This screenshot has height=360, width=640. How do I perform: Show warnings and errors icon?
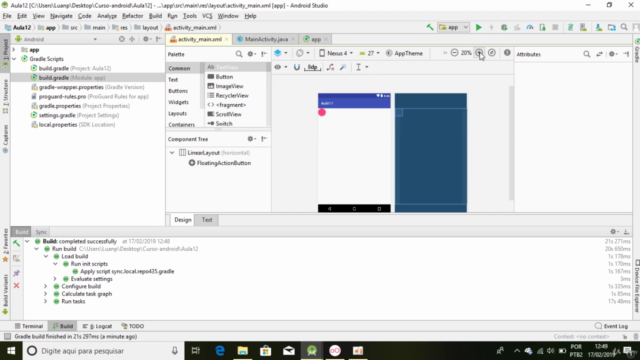[507, 53]
